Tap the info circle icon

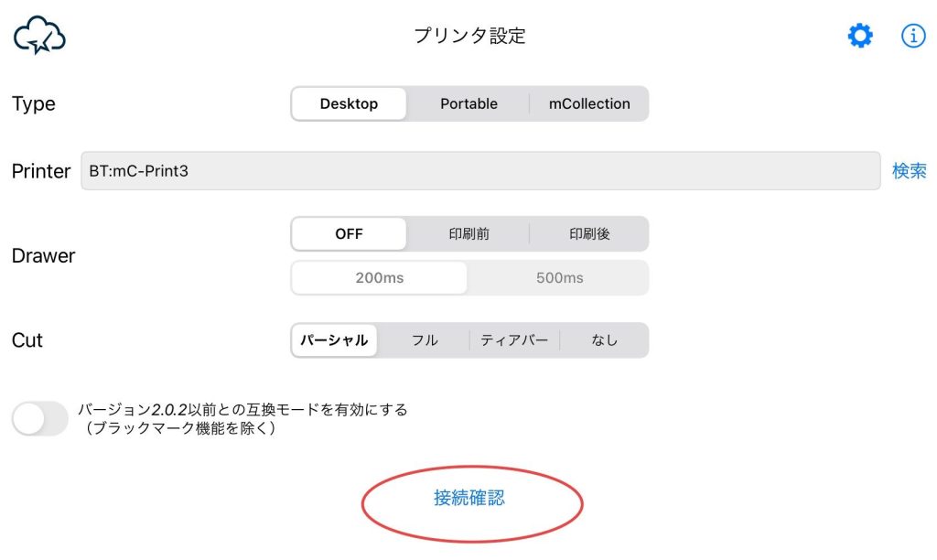913,36
